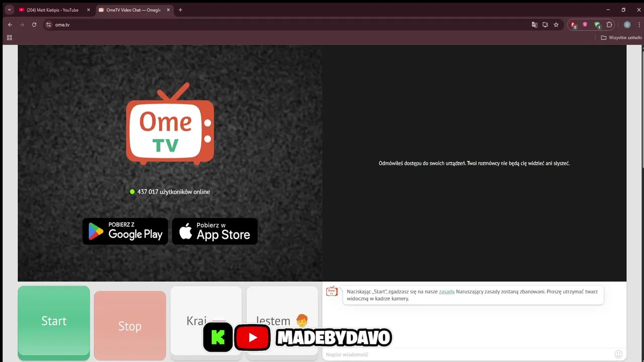Image resolution: width=644 pixels, height=362 pixels.
Task: Click the '437 017 użytkowników online' counter
Action: [x=170, y=192]
